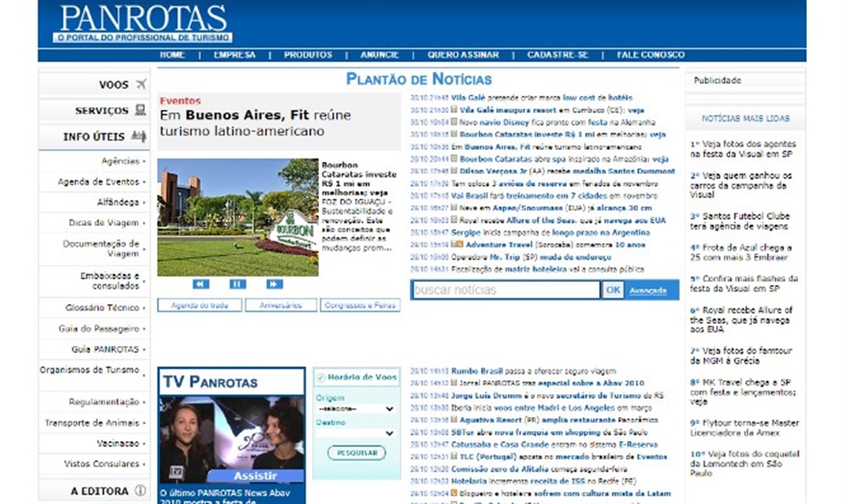
Task: Open the ANUNCIE menu item
Action: [380, 55]
